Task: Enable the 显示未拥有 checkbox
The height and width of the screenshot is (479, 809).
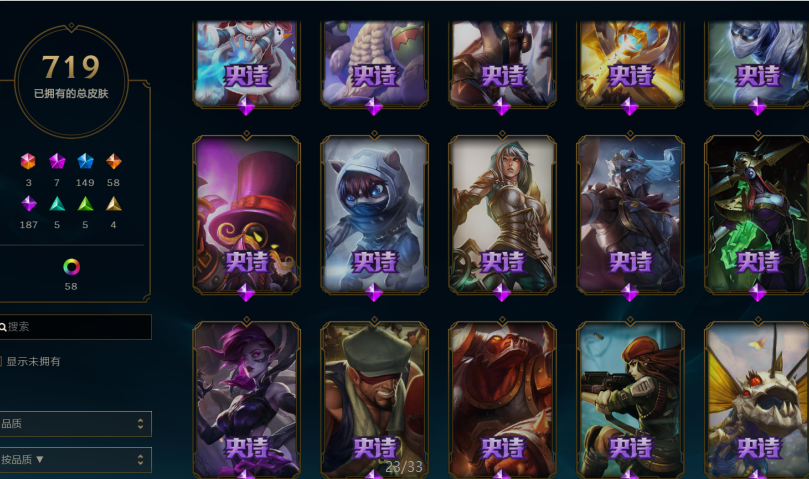Action: 1,361
